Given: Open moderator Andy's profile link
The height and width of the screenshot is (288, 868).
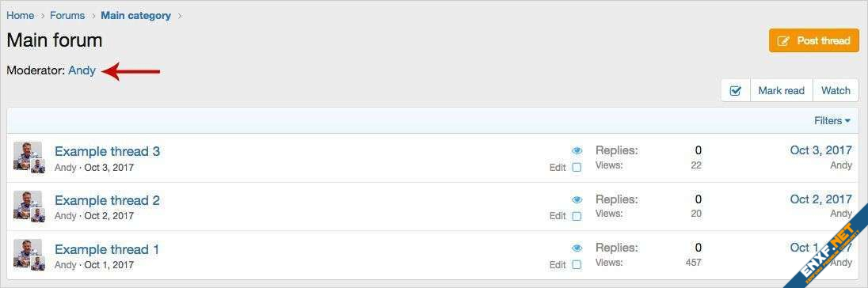Looking at the screenshot, I should (82, 70).
